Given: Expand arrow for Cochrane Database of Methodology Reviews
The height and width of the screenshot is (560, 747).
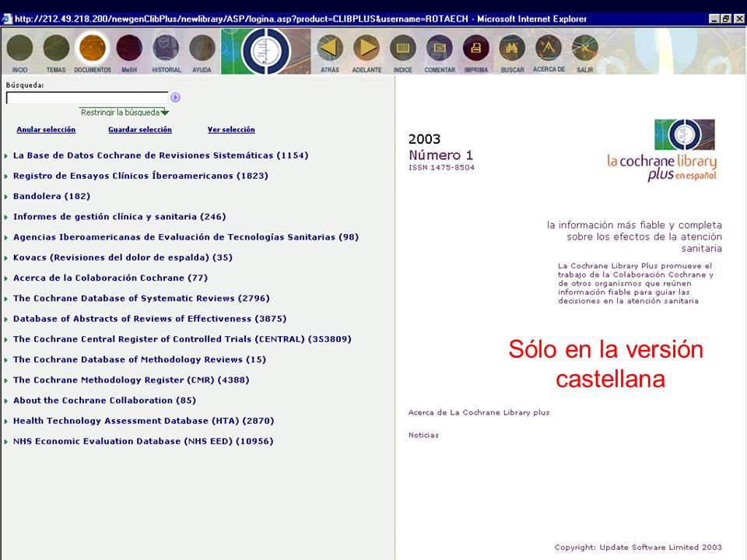Looking at the screenshot, I should (x=6, y=360).
